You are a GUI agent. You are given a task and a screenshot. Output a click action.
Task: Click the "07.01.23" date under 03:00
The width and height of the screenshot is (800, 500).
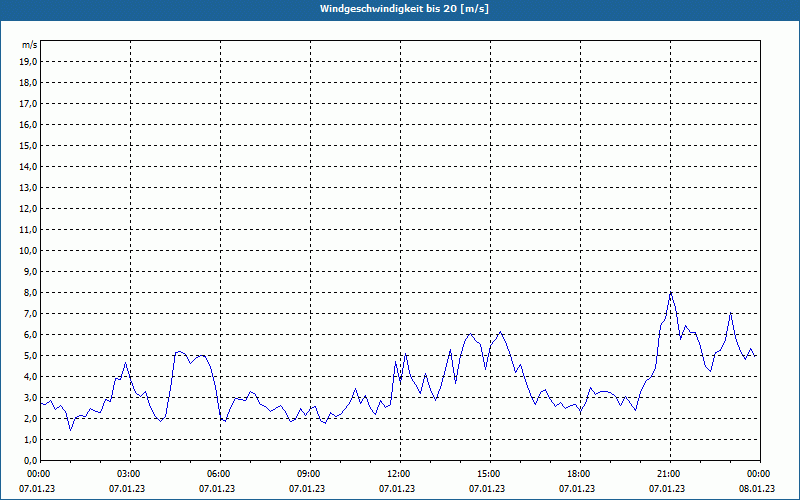(x=127, y=489)
